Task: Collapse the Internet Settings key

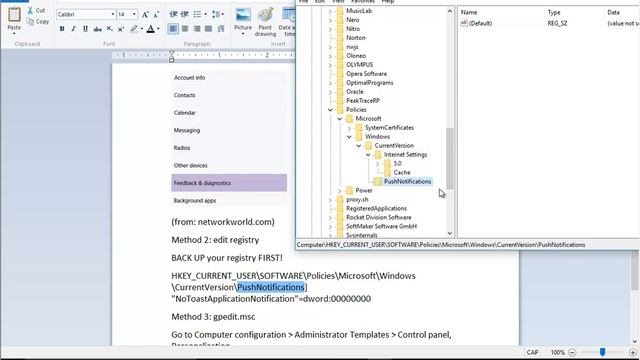Action: point(368,155)
